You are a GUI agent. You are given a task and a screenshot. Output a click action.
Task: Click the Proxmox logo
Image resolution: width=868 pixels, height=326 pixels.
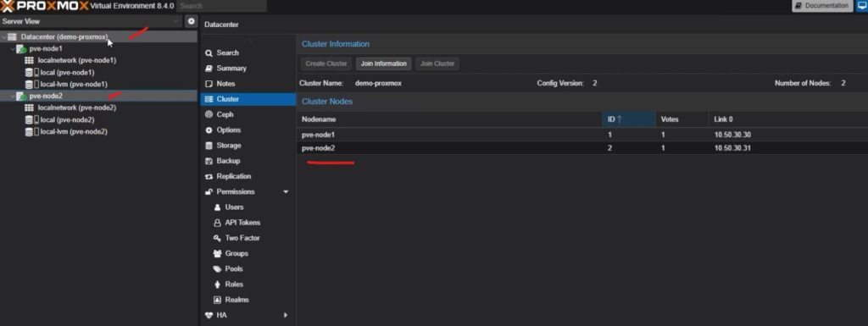(x=44, y=6)
